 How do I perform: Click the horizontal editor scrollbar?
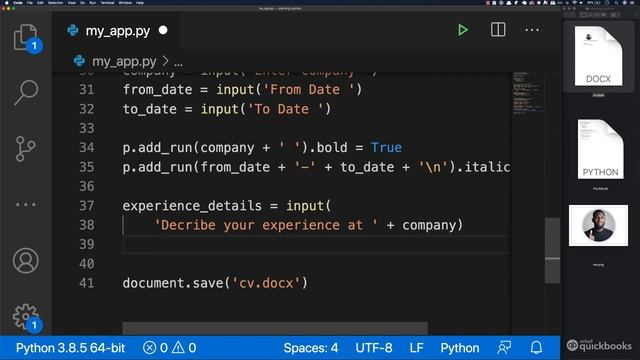pyautogui.click(x=275, y=328)
